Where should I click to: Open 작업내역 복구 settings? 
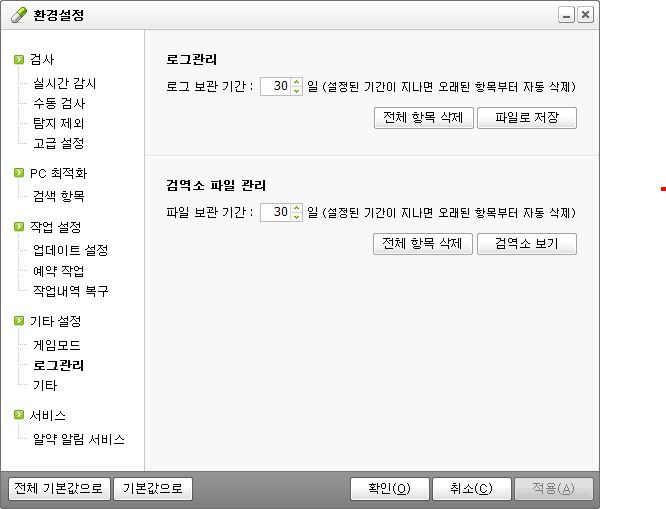[x=71, y=291]
